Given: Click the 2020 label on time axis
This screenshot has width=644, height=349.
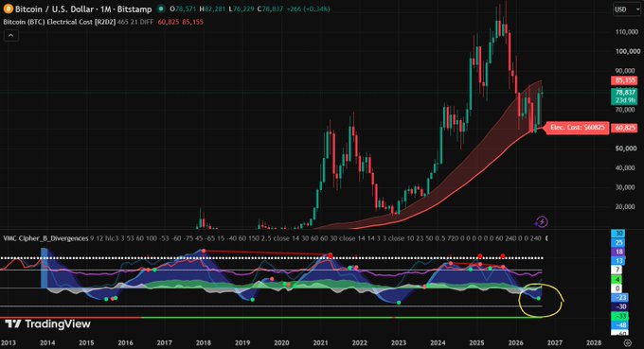Looking at the screenshot, I should 281,342.
